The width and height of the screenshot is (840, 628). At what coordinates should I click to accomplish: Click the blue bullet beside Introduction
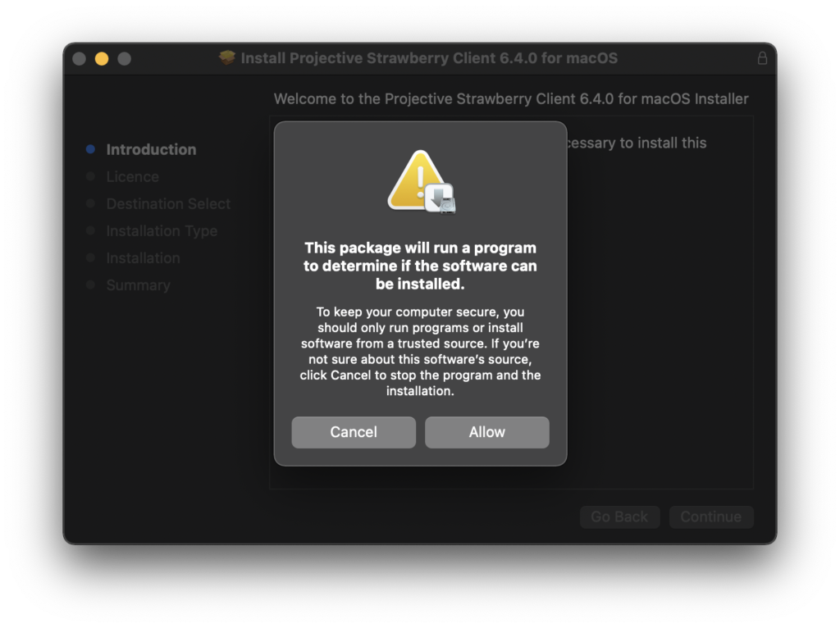[90, 149]
